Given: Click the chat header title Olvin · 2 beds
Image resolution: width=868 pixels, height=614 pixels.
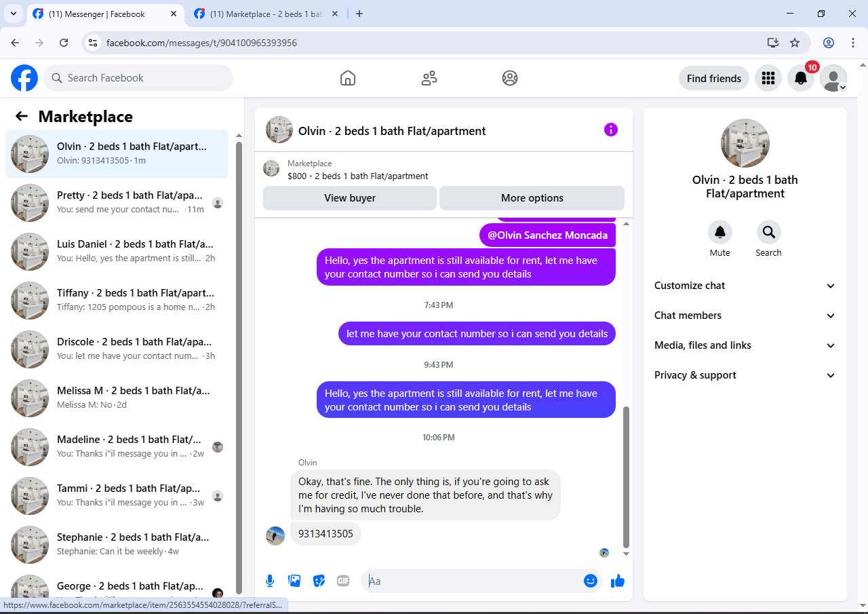Looking at the screenshot, I should coord(392,131).
